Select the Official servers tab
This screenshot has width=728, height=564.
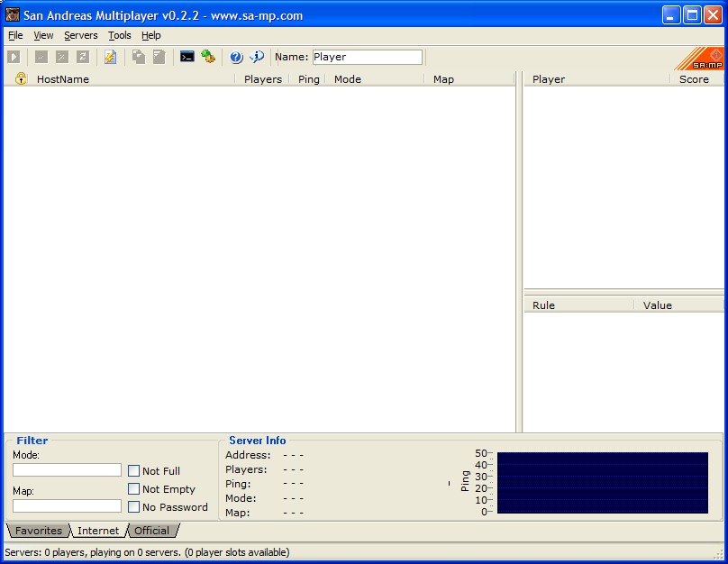[151, 531]
